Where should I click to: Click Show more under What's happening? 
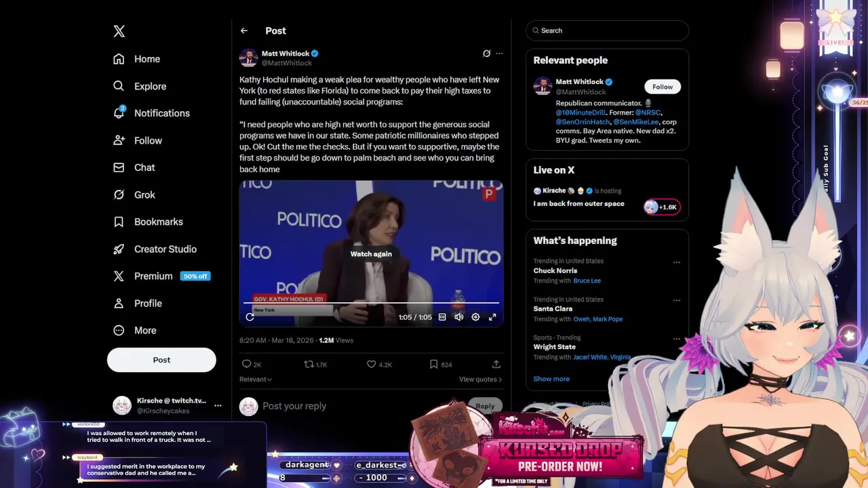[551, 379]
